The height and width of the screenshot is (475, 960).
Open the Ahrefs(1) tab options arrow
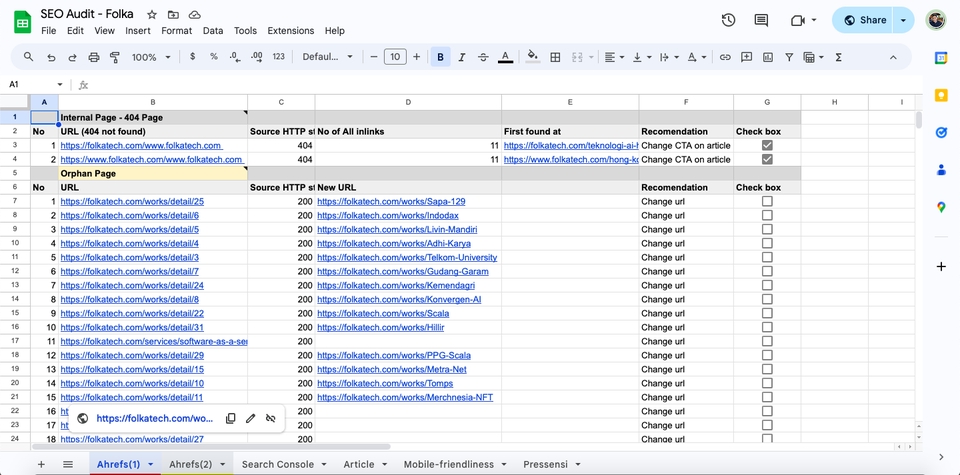(150, 465)
